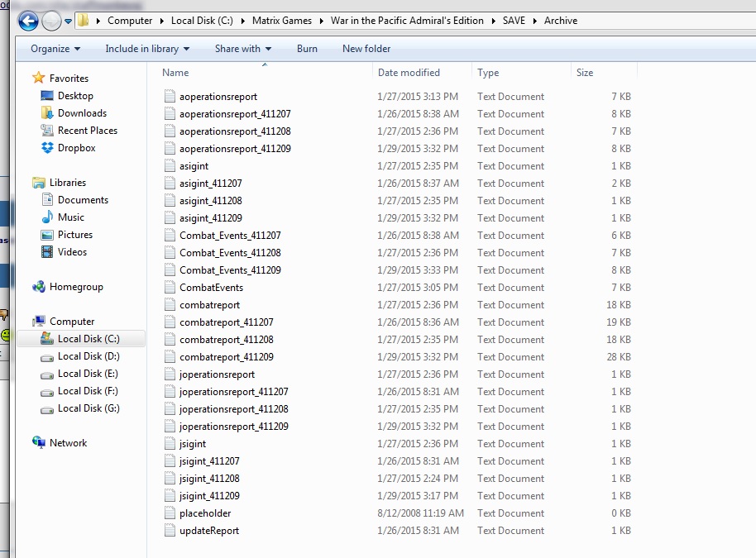
Task: Select the Desktop icon in Favorites
Action: [x=47, y=95]
